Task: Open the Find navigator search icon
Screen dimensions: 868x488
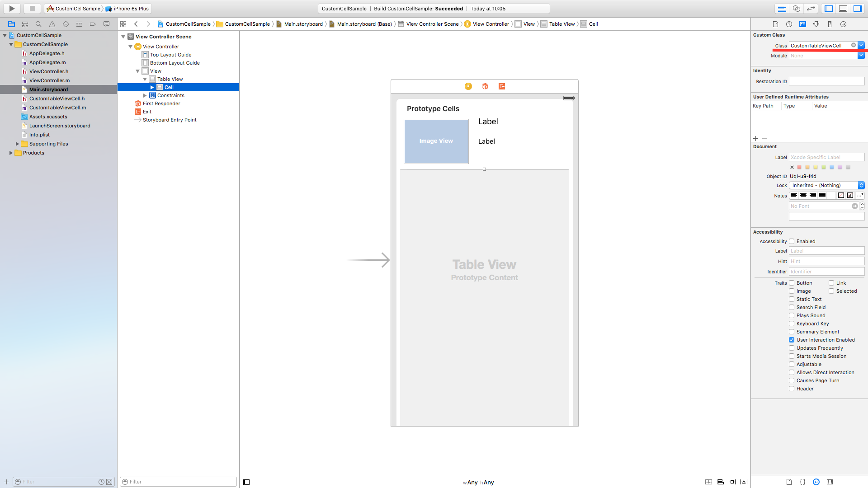Action: click(x=38, y=24)
